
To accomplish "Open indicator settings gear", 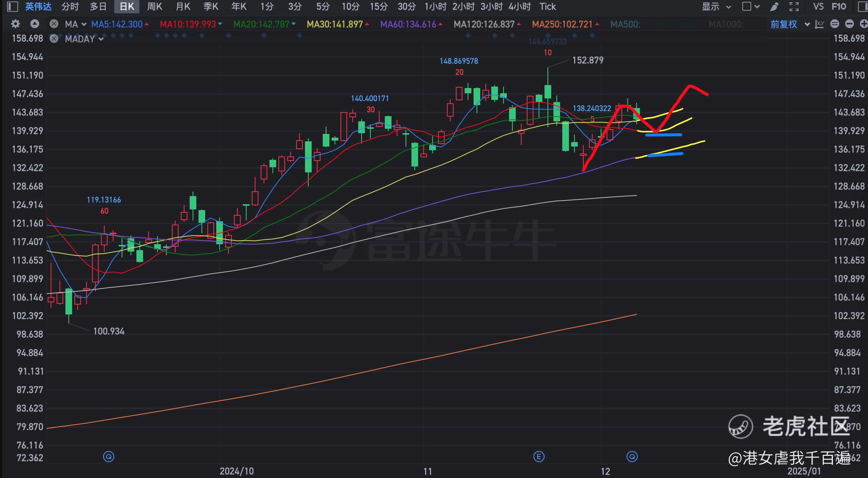I will pos(16,24).
